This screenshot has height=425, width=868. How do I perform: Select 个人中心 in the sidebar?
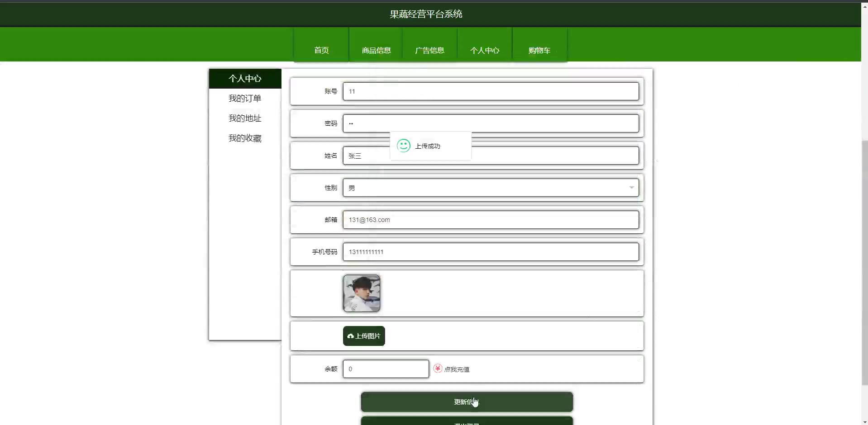245,79
